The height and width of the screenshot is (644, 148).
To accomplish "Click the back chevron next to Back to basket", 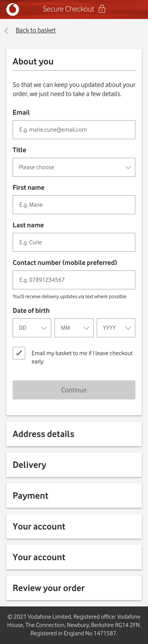I will click(x=6, y=30).
